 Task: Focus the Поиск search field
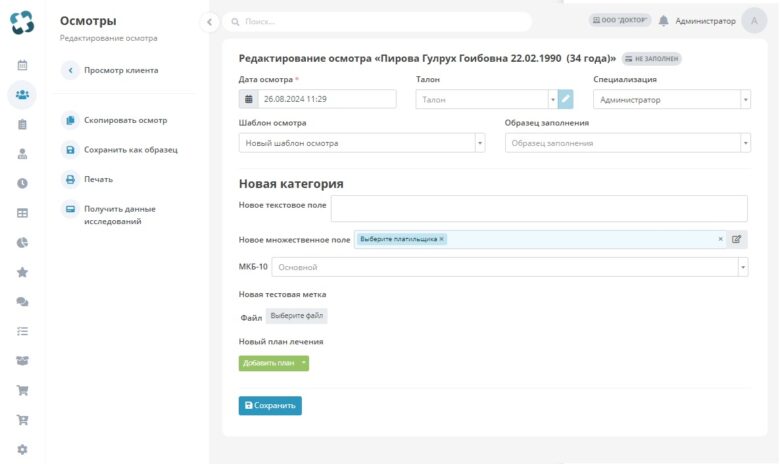pos(378,22)
